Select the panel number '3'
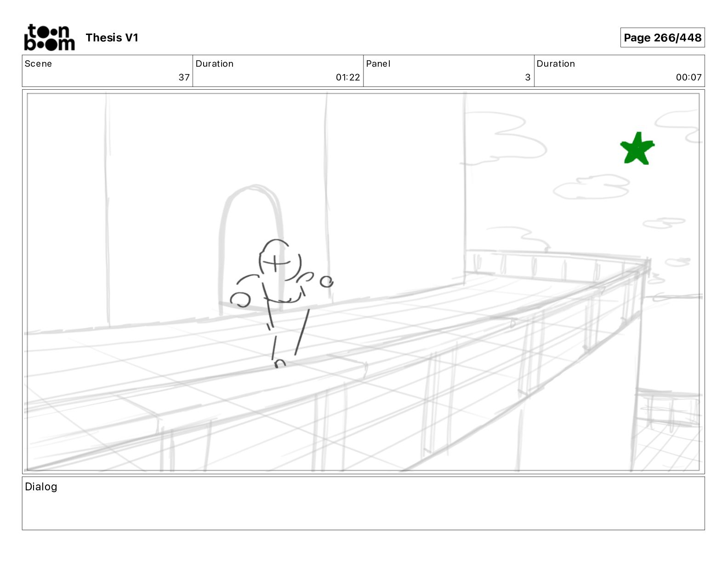728x563 pixels. [x=528, y=77]
